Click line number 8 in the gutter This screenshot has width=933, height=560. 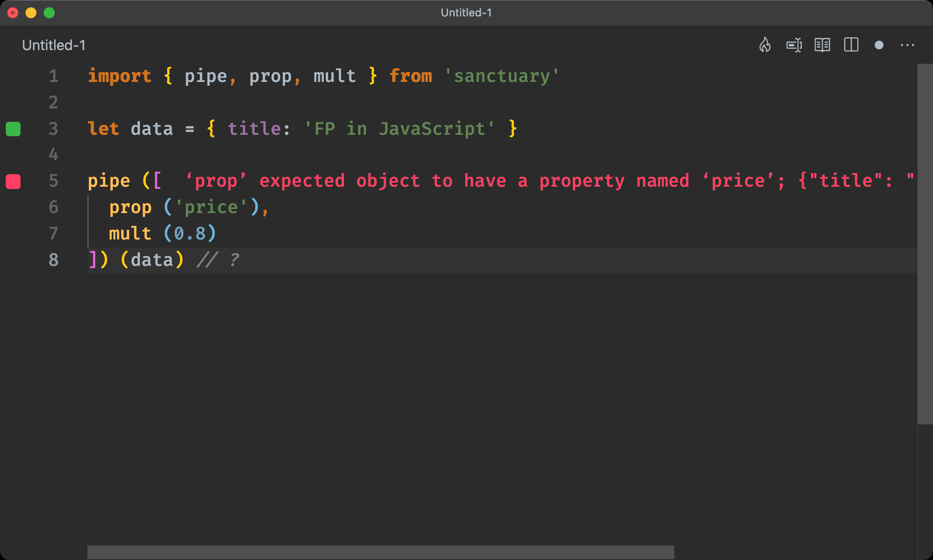point(54,260)
